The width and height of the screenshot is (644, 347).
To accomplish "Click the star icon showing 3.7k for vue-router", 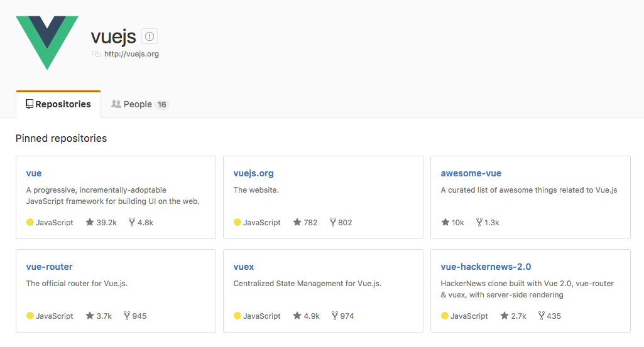I will [90, 316].
